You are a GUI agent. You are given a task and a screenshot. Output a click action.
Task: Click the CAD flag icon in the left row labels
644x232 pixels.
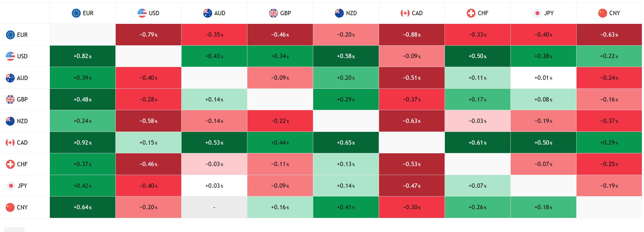coord(10,142)
